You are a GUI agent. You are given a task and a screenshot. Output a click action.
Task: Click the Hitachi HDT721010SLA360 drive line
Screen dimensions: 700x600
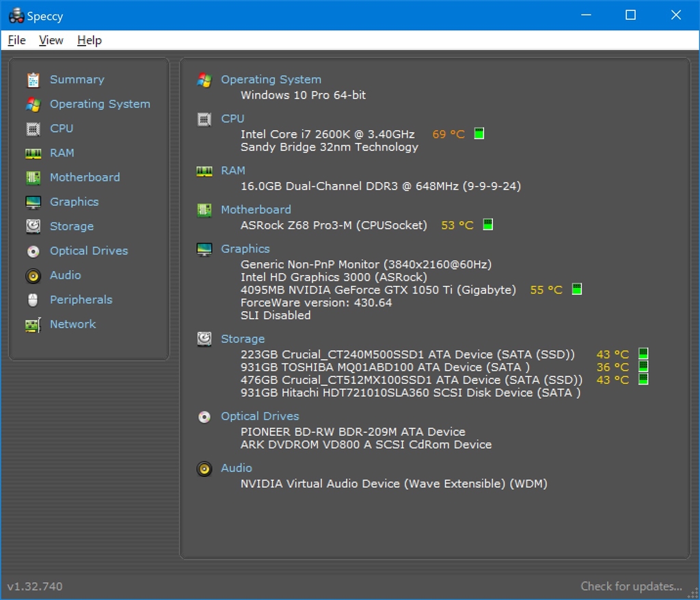(x=410, y=393)
